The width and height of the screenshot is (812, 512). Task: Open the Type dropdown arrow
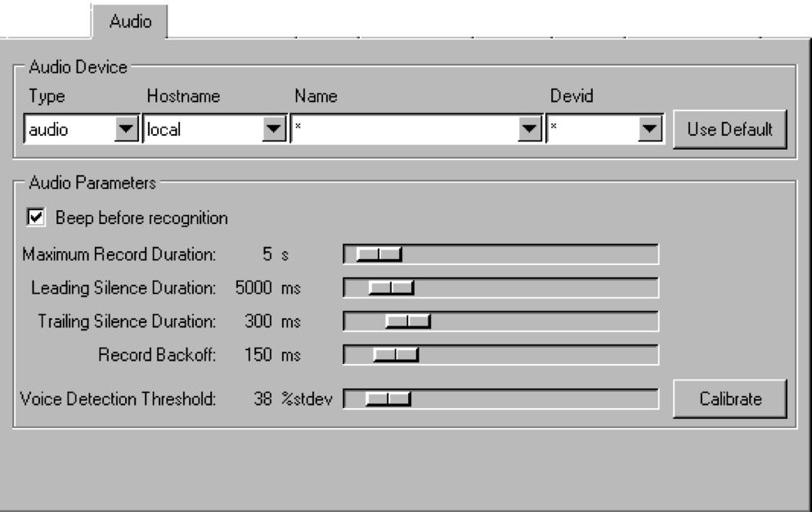tap(126, 128)
